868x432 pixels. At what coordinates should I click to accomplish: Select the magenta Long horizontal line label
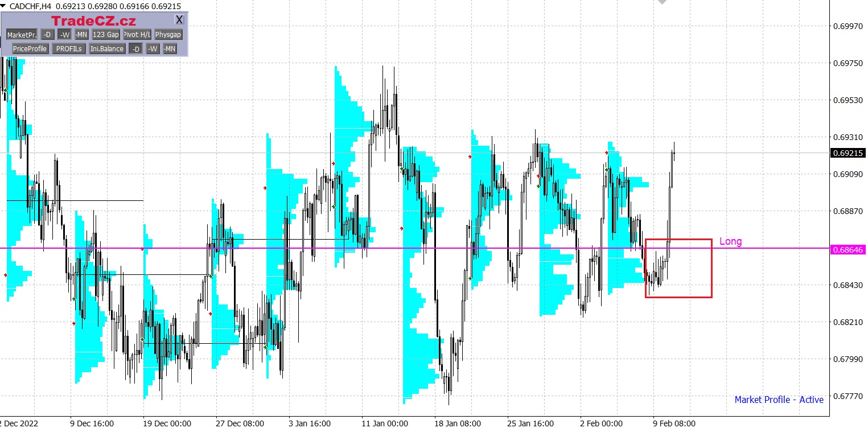730,241
